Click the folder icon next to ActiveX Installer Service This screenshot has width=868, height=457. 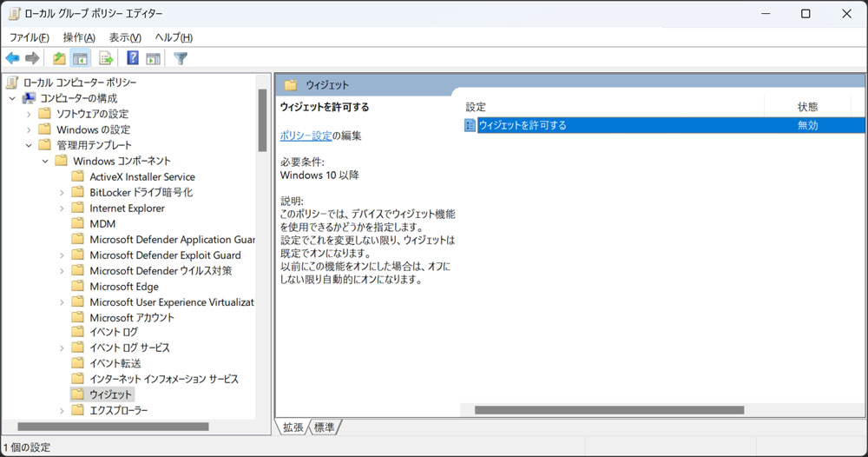pyautogui.click(x=78, y=176)
